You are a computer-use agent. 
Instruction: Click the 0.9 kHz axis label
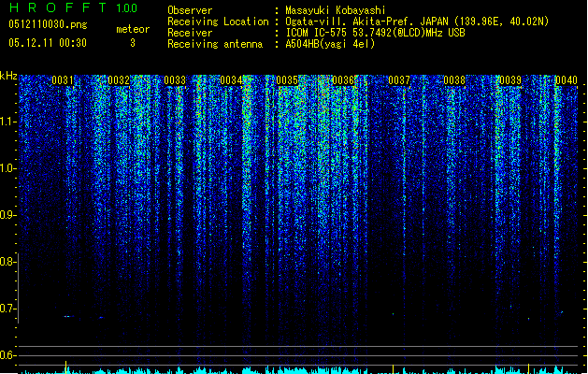7,215
